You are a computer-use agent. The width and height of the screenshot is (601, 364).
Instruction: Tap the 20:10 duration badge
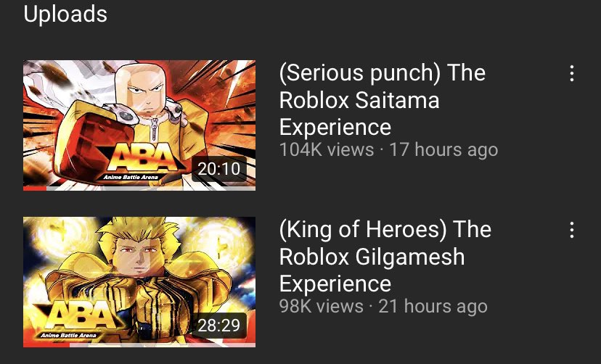click(x=219, y=169)
